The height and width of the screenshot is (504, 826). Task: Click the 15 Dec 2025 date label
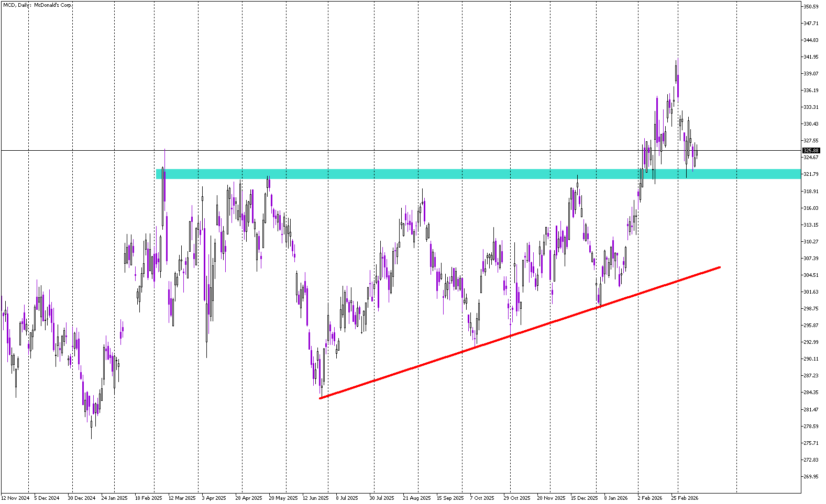584,498
